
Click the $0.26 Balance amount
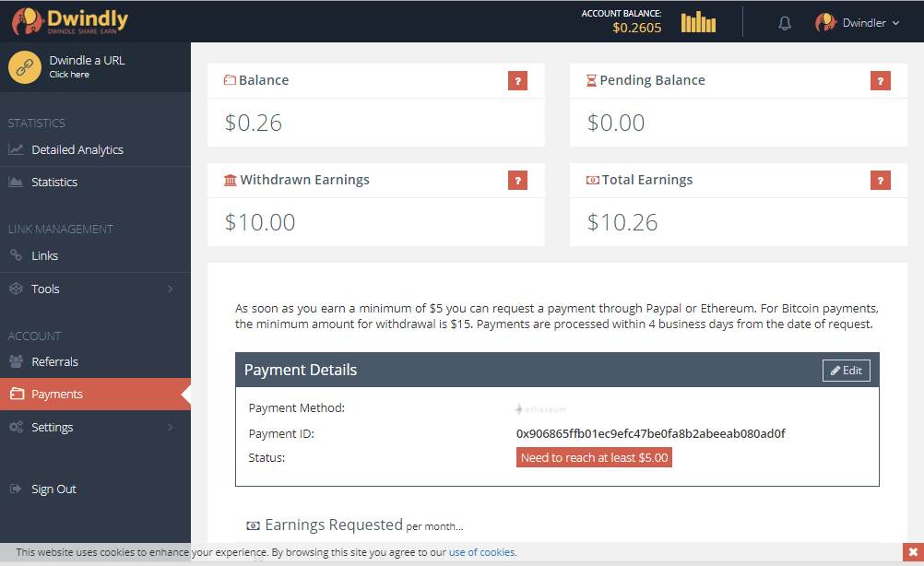pyautogui.click(x=254, y=124)
